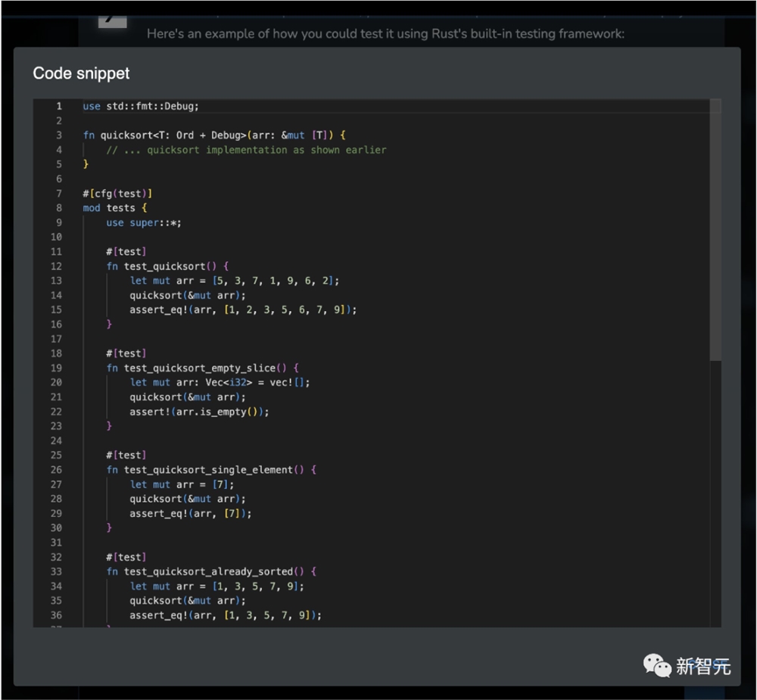Click the 新智元 watermark text
757x700 pixels.
[703, 666]
